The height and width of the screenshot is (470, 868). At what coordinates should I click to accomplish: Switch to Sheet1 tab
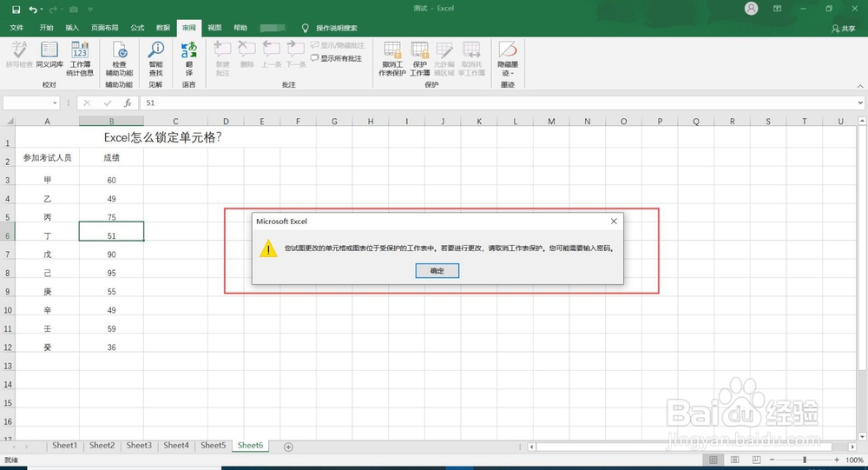(x=65, y=446)
